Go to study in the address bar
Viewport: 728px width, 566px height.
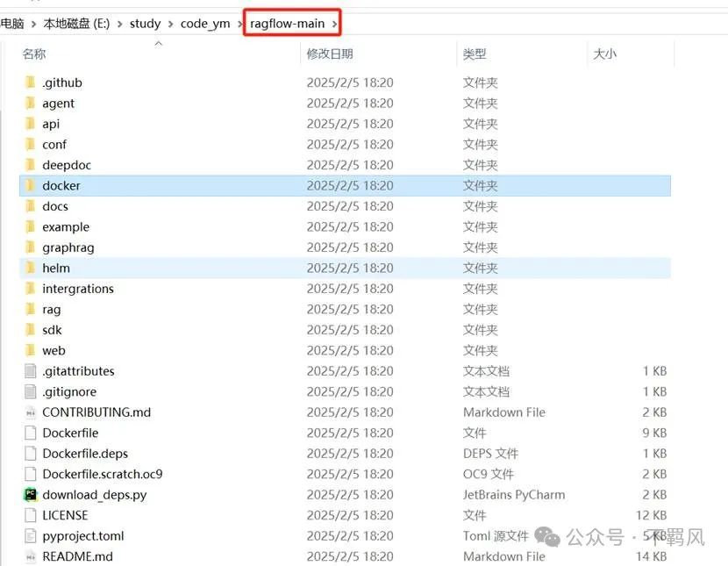145,24
